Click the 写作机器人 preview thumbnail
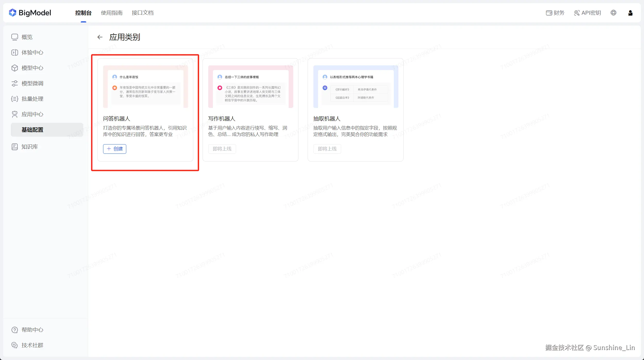The width and height of the screenshot is (644, 360). [x=250, y=87]
